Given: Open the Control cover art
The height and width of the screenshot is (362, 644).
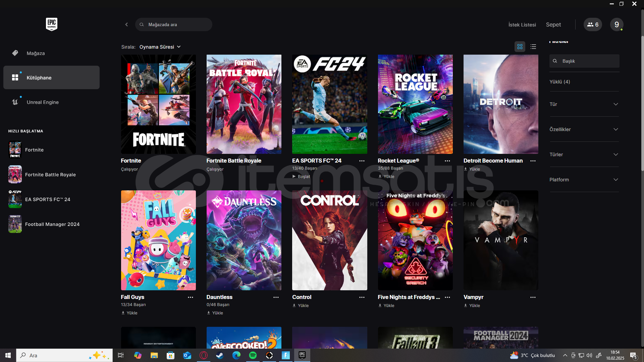Looking at the screenshot, I should click(330, 240).
